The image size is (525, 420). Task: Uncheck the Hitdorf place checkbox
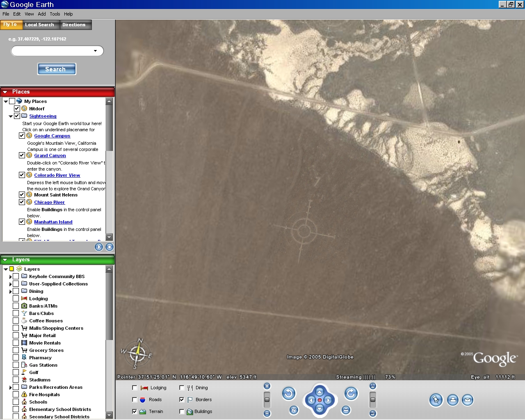pos(17,109)
